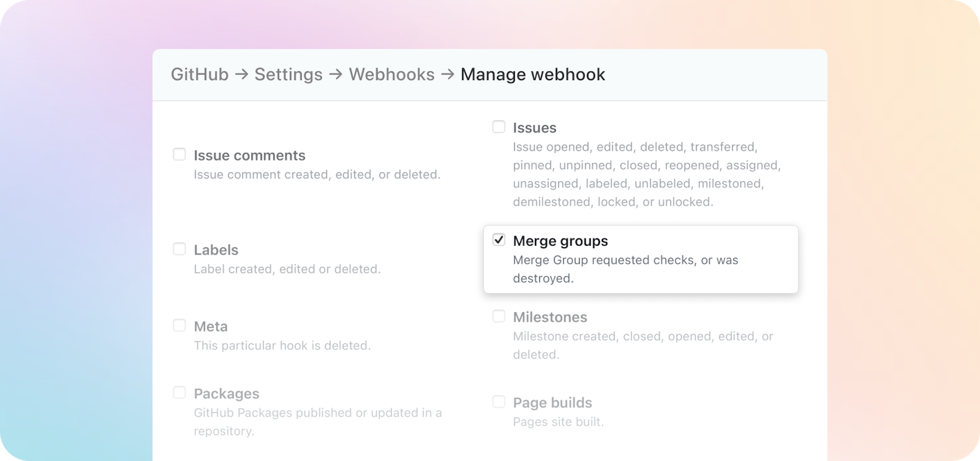Enable the Packages event checkbox
The width and height of the screenshot is (980, 461).
(180, 392)
